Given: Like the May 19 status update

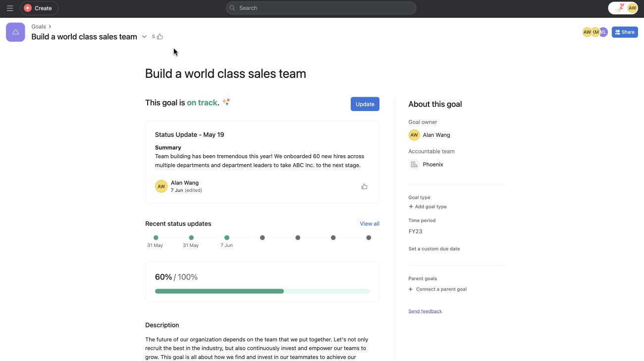Looking at the screenshot, I should [x=365, y=186].
